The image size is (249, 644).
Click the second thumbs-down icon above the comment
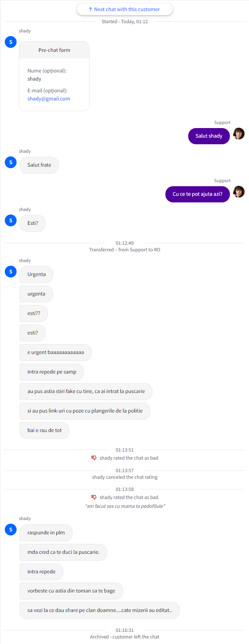(x=94, y=497)
